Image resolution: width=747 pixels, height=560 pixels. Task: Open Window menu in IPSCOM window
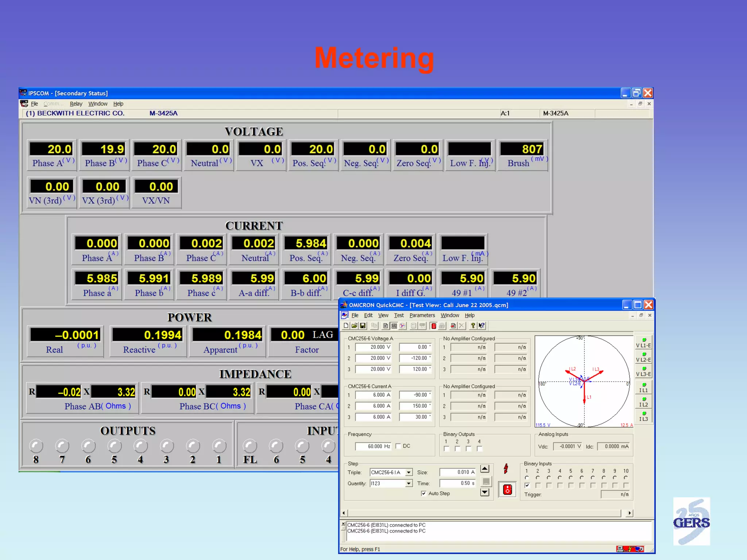98,104
